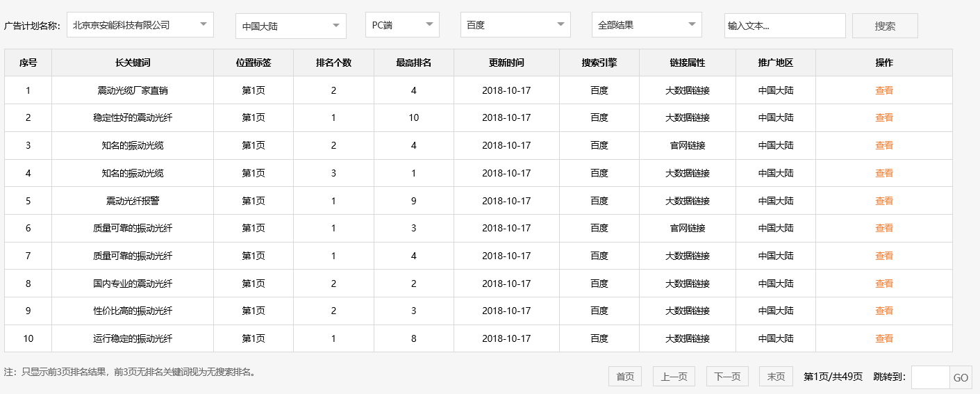The width and height of the screenshot is (980, 394).
Task: Click 查看 for 震动光缆厂家直销
Action: [884, 90]
